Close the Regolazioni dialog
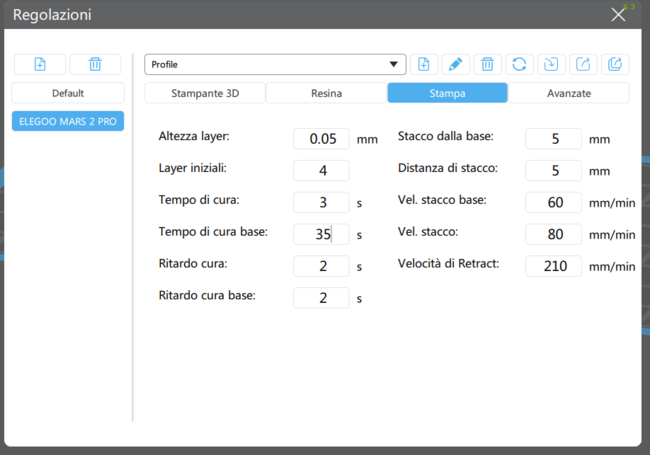Image resolution: width=650 pixels, height=455 pixels. tap(618, 14)
